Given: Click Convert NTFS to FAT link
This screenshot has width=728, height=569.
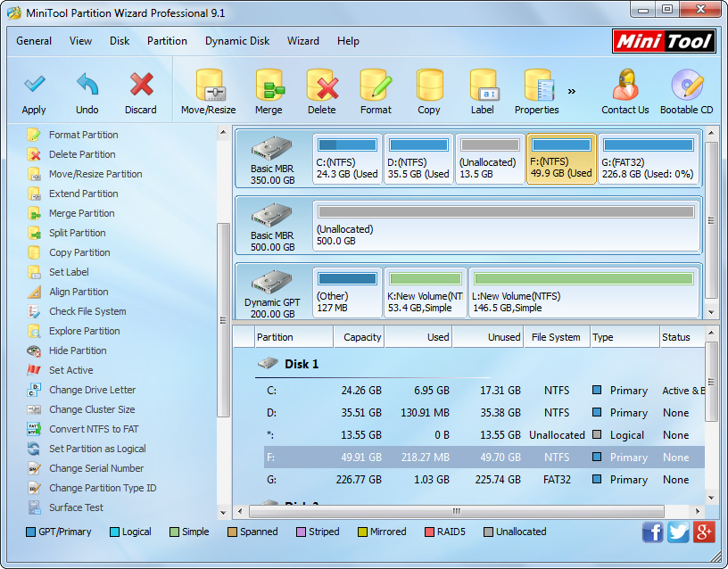Looking at the screenshot, I should [94, 429].
